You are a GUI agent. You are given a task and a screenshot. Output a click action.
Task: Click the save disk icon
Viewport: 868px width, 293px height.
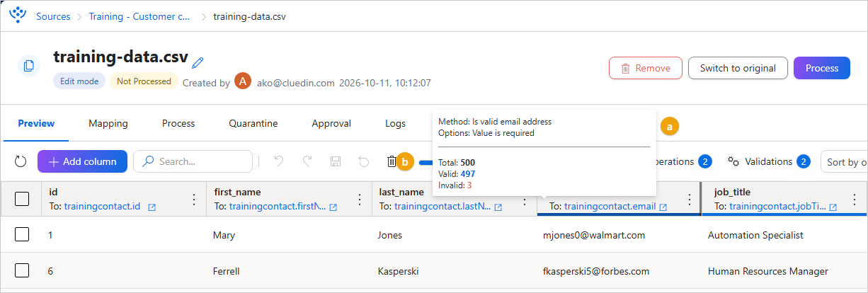[336, 161]
